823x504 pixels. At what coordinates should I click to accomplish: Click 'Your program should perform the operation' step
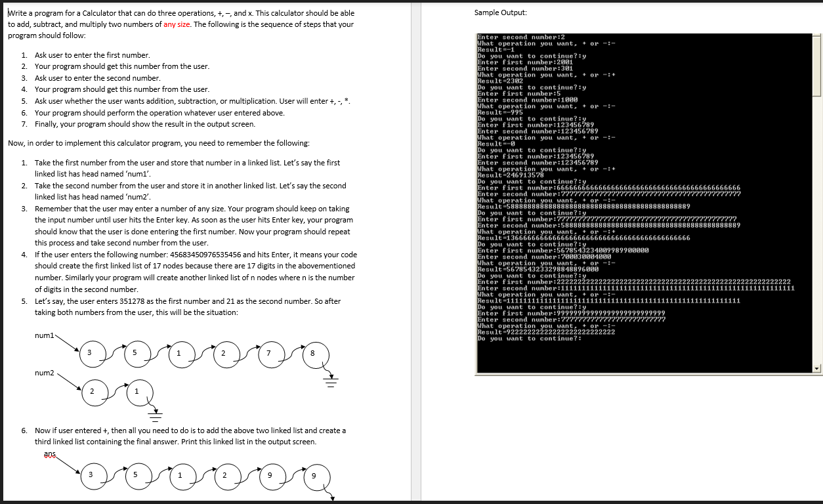pos(159,113)
